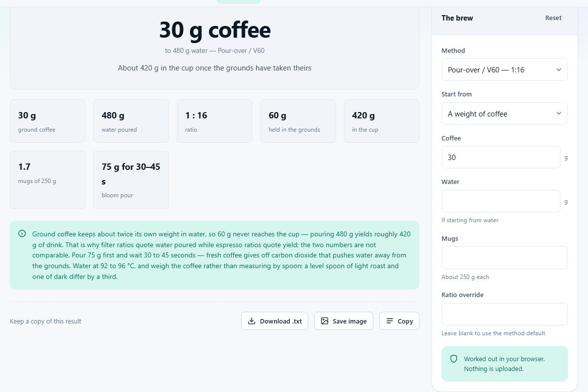Click the 1 : 16 ratio stat card

click(x=215, y=121)
